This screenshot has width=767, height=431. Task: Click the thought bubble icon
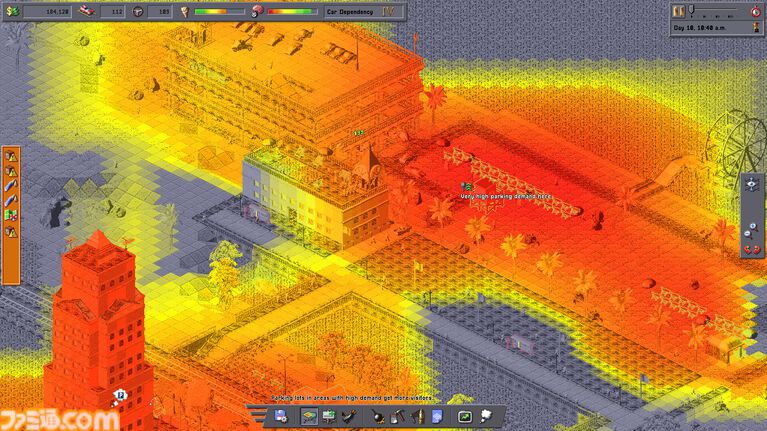click(486, 416)
